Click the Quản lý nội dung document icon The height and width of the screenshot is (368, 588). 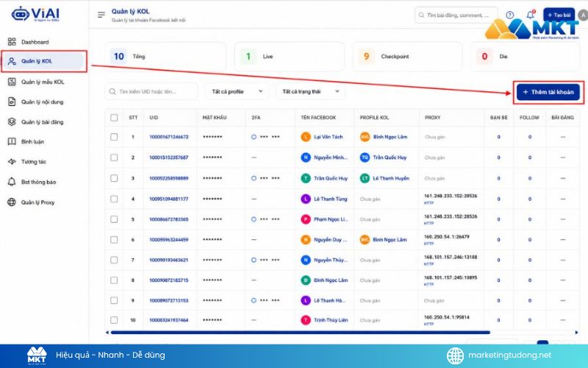point(12,102)
